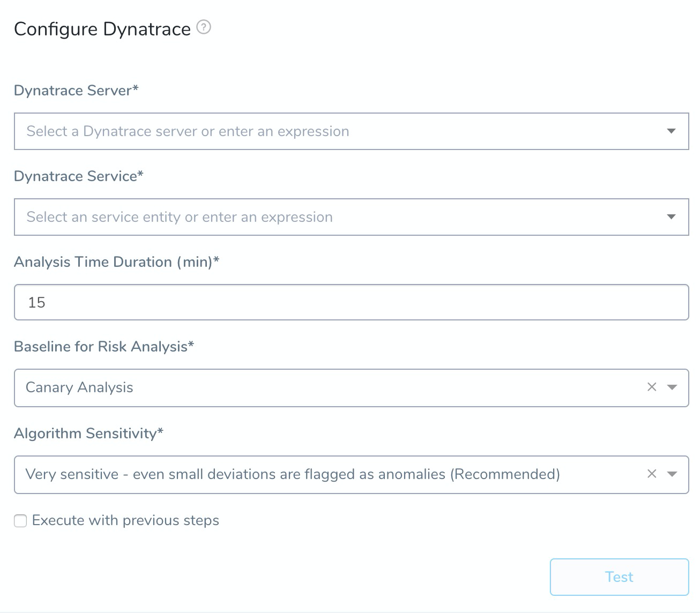Click the Test button
The image size is (700, 613).
click(x=619, y=577)
